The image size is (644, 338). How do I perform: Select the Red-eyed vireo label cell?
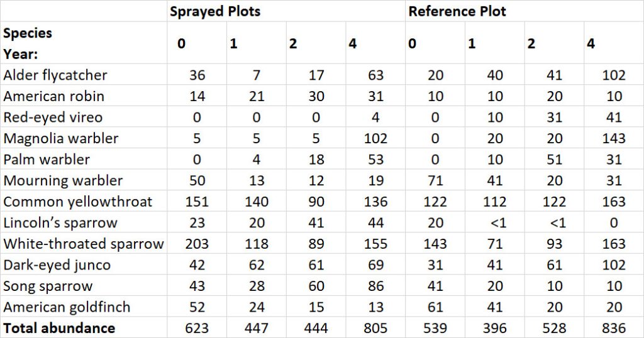(x=84, y=117)
